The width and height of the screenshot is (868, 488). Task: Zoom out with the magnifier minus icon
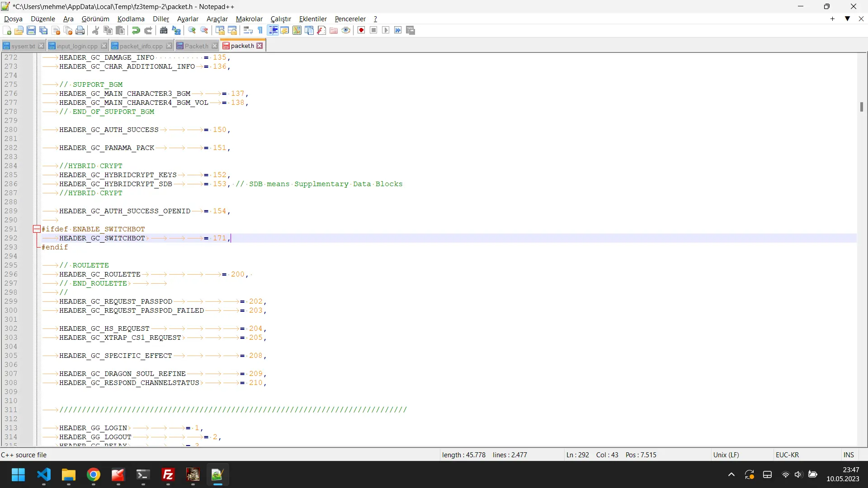(204, 30)
